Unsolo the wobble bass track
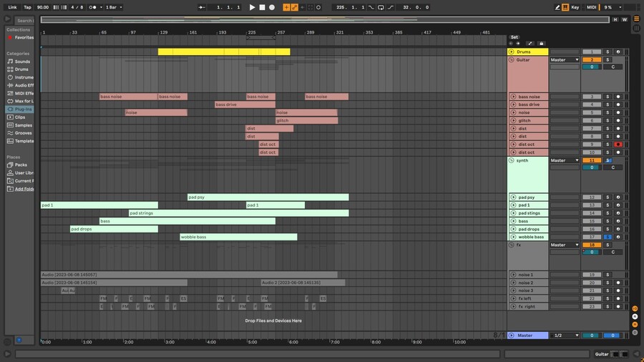The image size is (644, 362). 608,237
